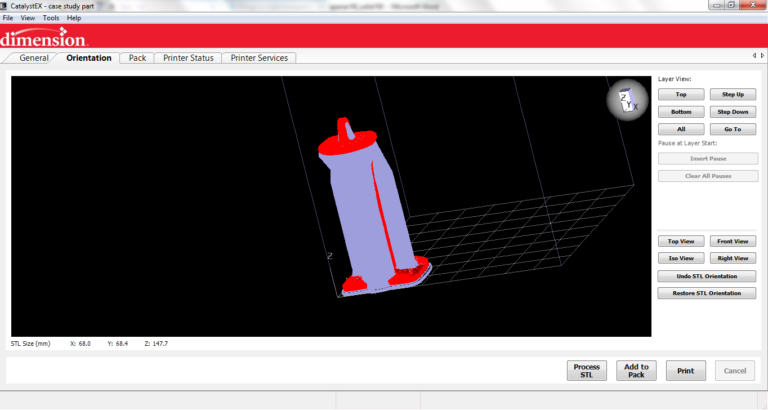Click Undo STL Orientation
768x410 pixels.
click(x=707, y=276)
